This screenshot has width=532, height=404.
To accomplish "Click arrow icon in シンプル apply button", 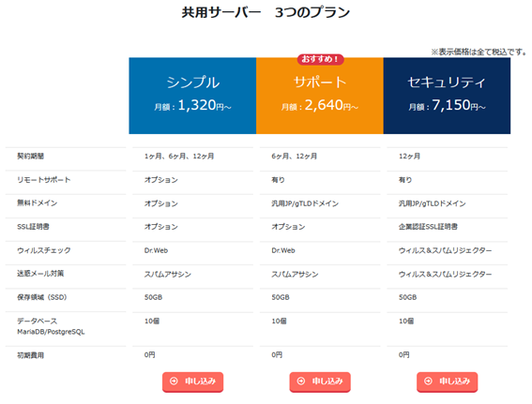I will click(175, 382).
